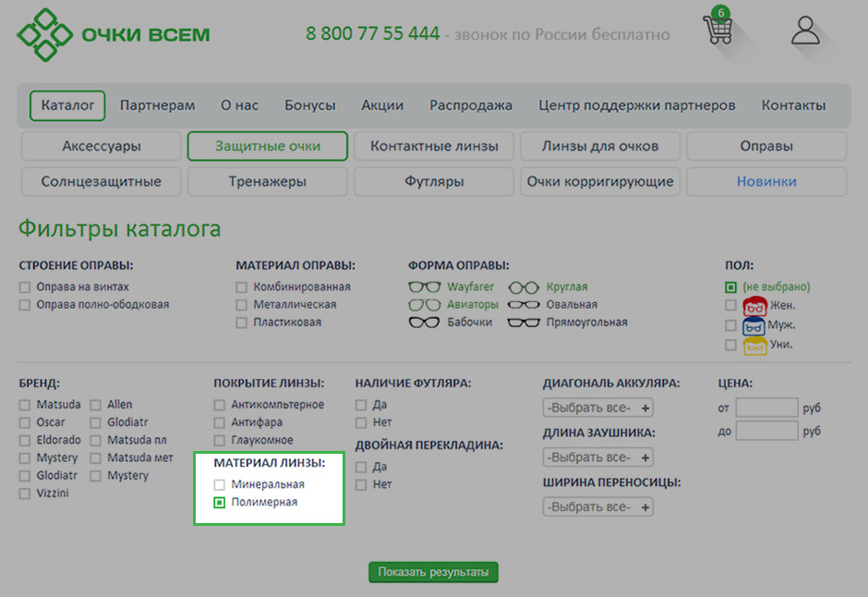
Task: Select the Бабочки frame shape icon
Action: pyautogui.click(x=425, y=323)
